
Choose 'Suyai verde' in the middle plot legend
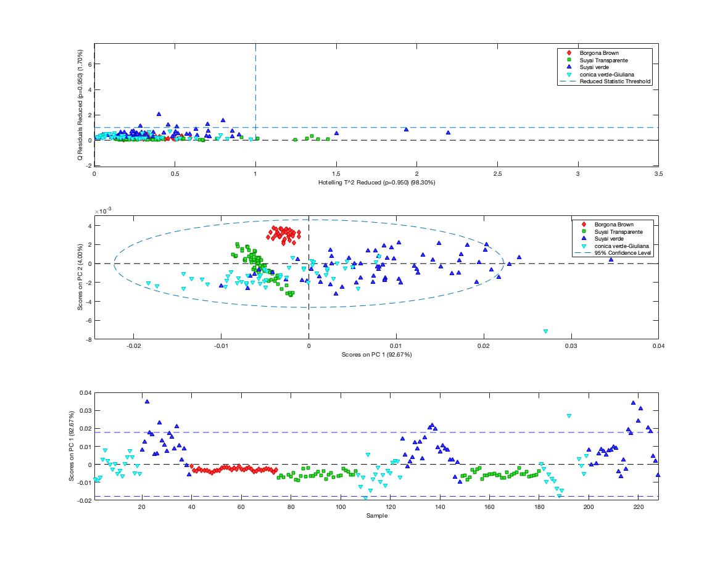[x=609, y=239]
